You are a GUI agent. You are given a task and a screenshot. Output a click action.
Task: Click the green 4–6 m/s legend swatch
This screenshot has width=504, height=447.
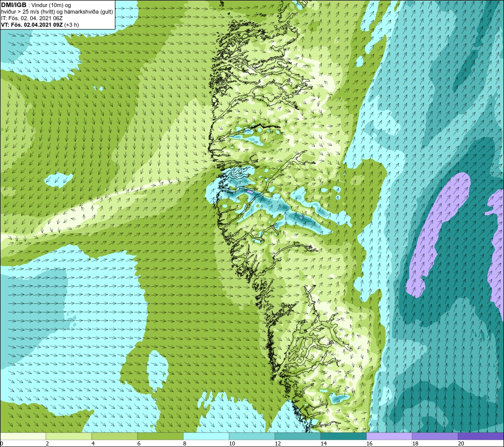114,436
